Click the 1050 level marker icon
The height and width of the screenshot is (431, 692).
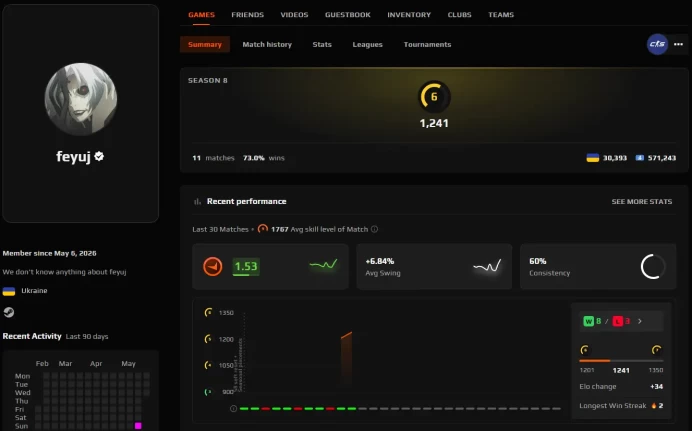(x=208, y=365)
